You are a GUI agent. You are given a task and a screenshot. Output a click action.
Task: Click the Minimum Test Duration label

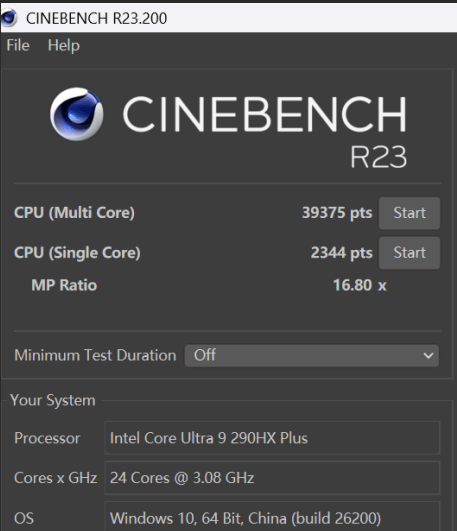tap(95, 355)
